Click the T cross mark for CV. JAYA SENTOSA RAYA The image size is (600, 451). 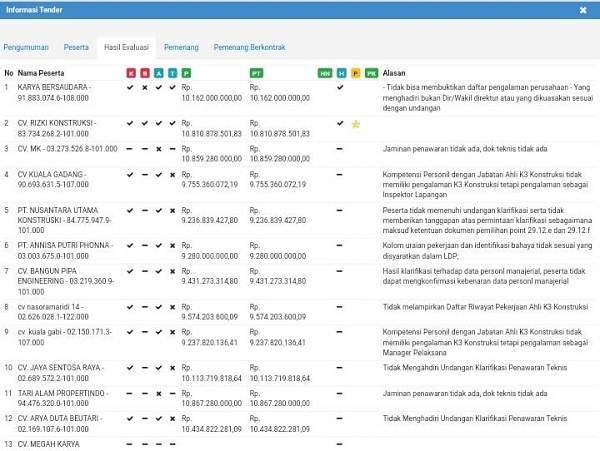173,368
